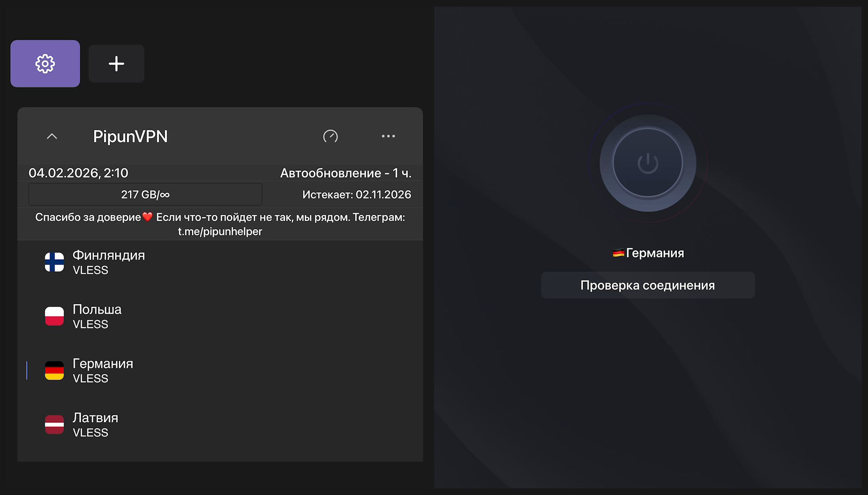Collapse the PipunVPN subscription card
Viewport: 868px width, 495px height.
tap(53, 136)
